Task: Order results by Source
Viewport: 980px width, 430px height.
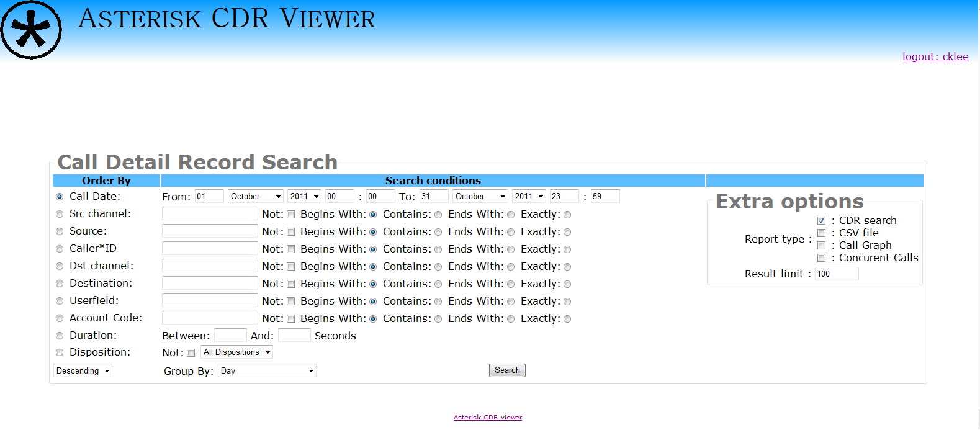Action: pyautogui.click(x=60, y=231)
